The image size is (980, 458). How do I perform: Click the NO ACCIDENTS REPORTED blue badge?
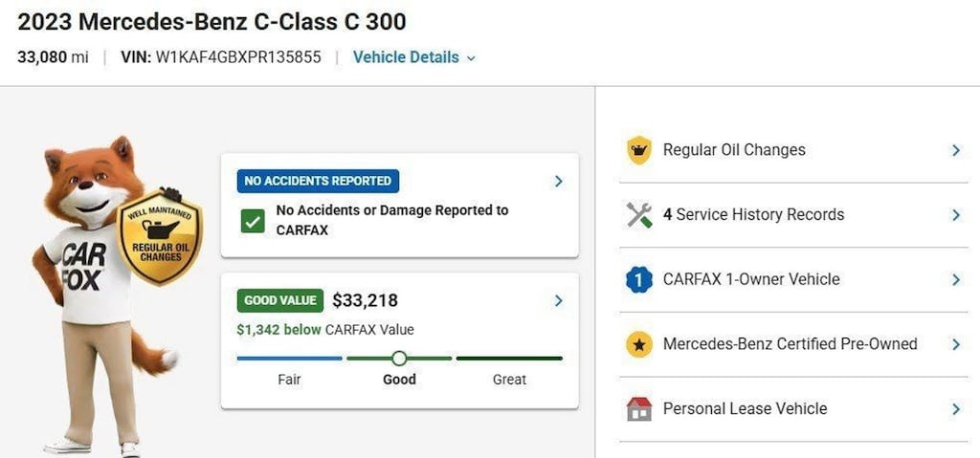318,182
